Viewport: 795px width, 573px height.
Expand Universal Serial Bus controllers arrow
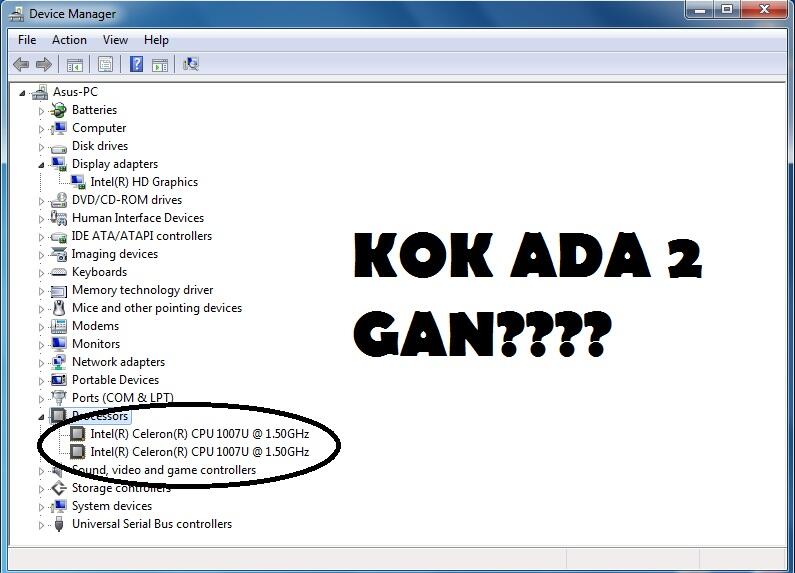[x=41, y=525]
